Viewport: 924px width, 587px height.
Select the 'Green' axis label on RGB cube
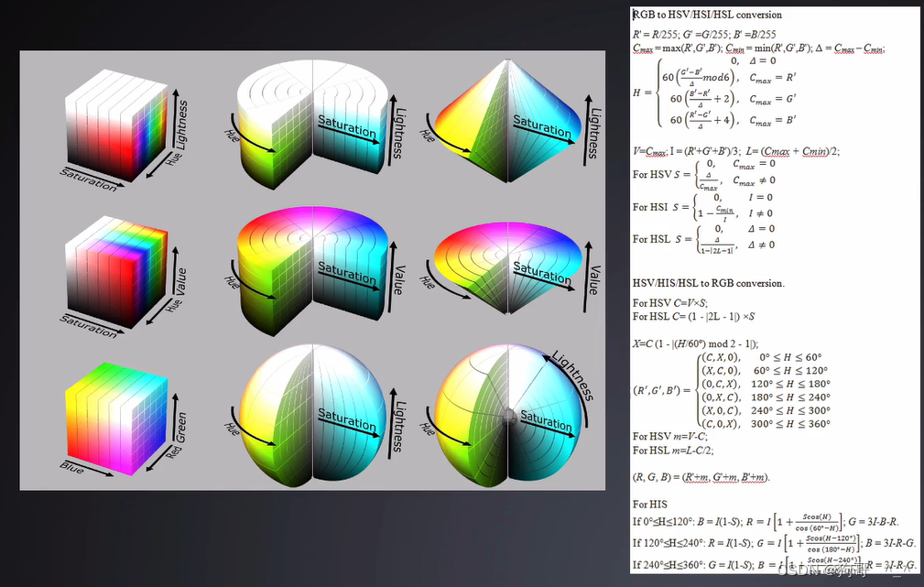pyautogui.click(x=179, y=428)
